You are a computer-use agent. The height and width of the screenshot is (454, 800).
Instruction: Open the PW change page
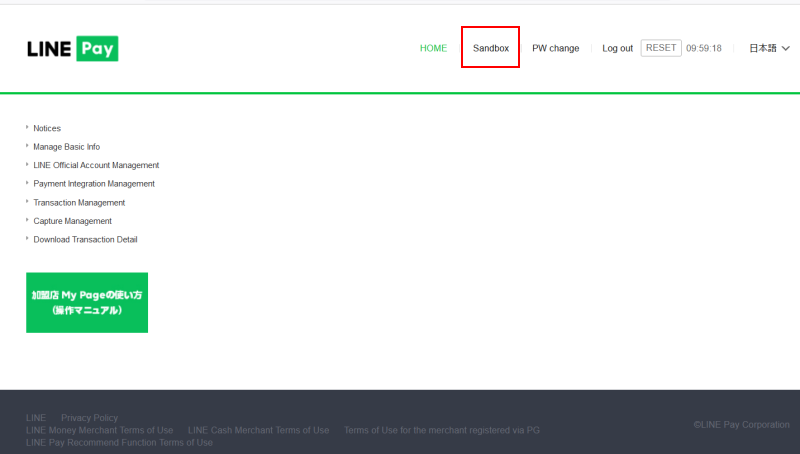coord(556,48)
